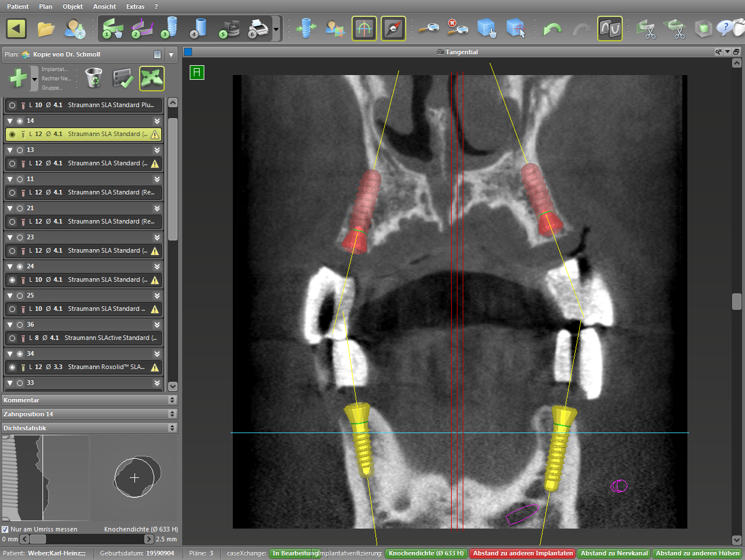
Task: Select radio for implant under position 23
Action: click(12, 251)
